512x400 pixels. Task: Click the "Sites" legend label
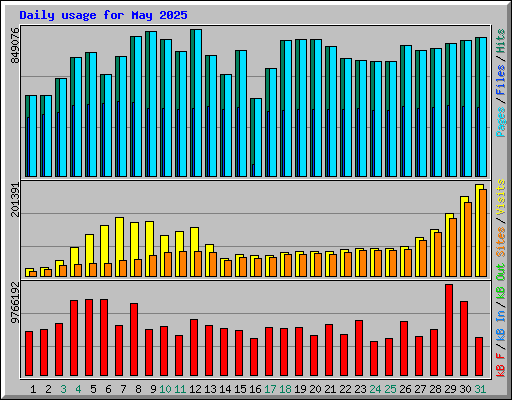tap(501, 242)
